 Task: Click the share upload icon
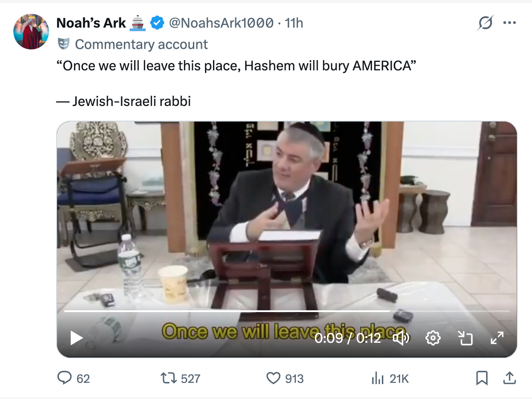[509, 378]
